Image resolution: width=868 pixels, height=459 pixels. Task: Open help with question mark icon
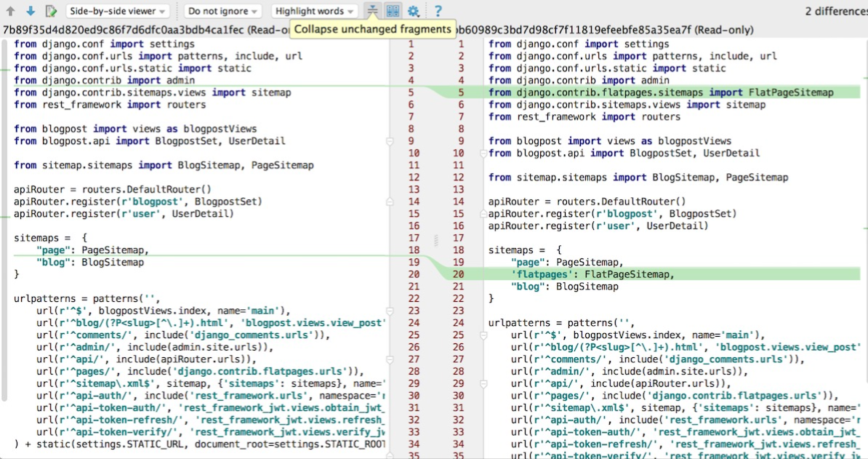pyautogui.click(x=438, y=10)
